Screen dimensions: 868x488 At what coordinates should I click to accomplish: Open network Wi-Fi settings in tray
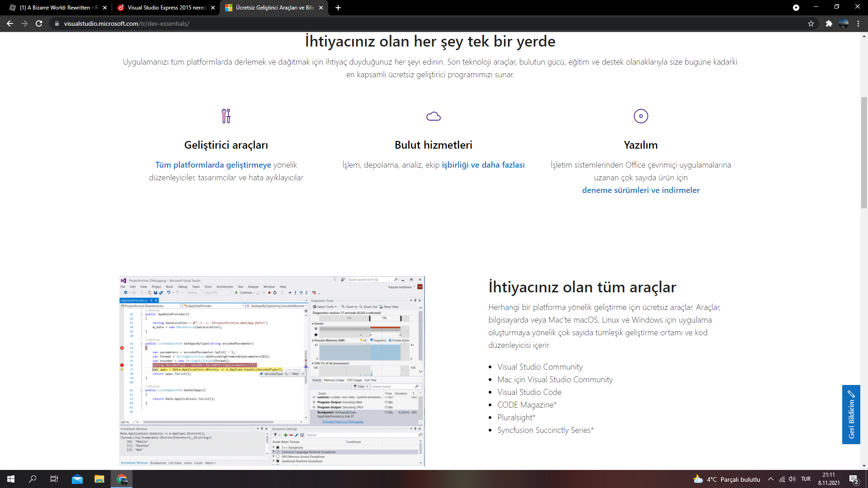pyautogui.click(x=782, y=479)
